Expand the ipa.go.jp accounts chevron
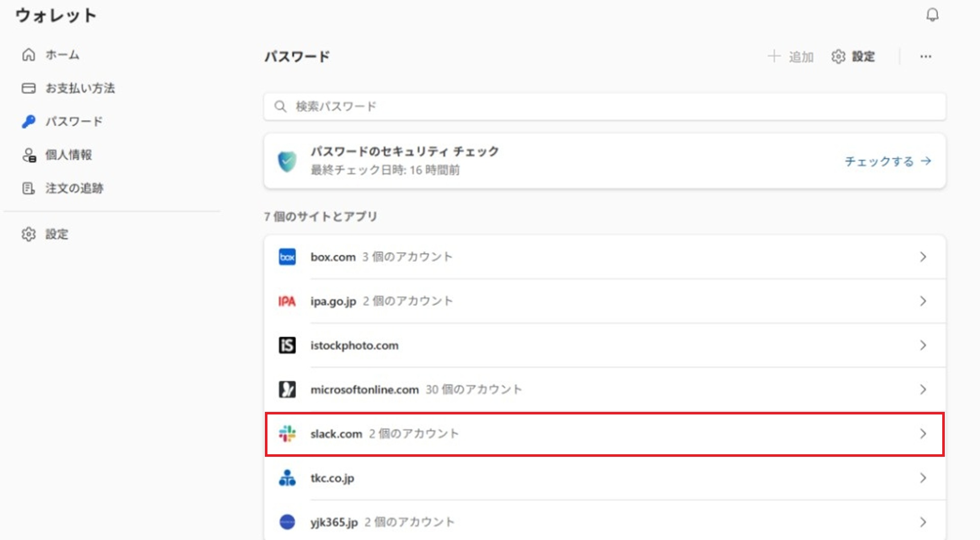The image size is (980, 540). (x=923, y=301)
